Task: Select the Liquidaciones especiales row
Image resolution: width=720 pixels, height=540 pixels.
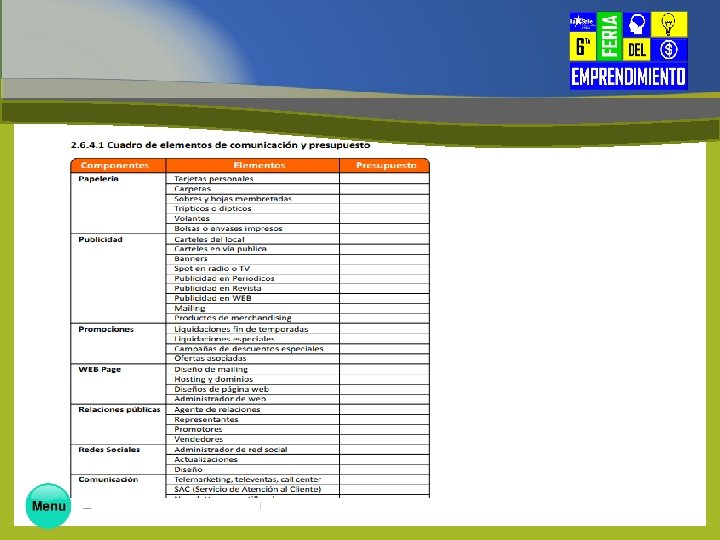Action: pos(253,339)
